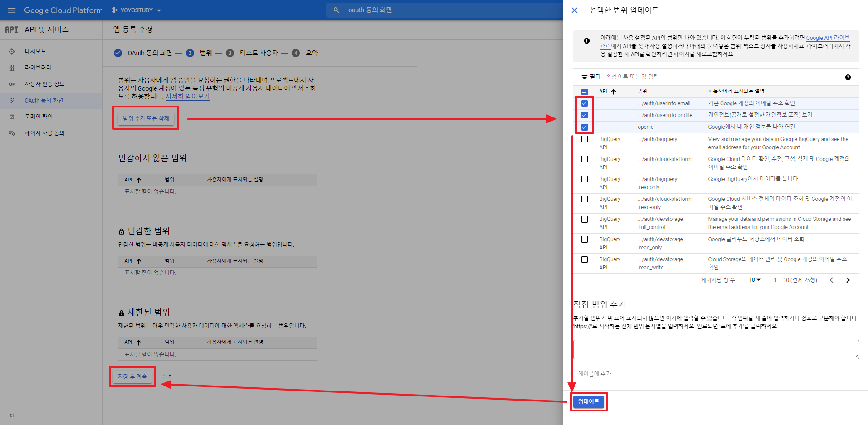This screenshot has width=868, height=425.
Task: Collapse the left sidebar arrow
Action: click(11, 415)
